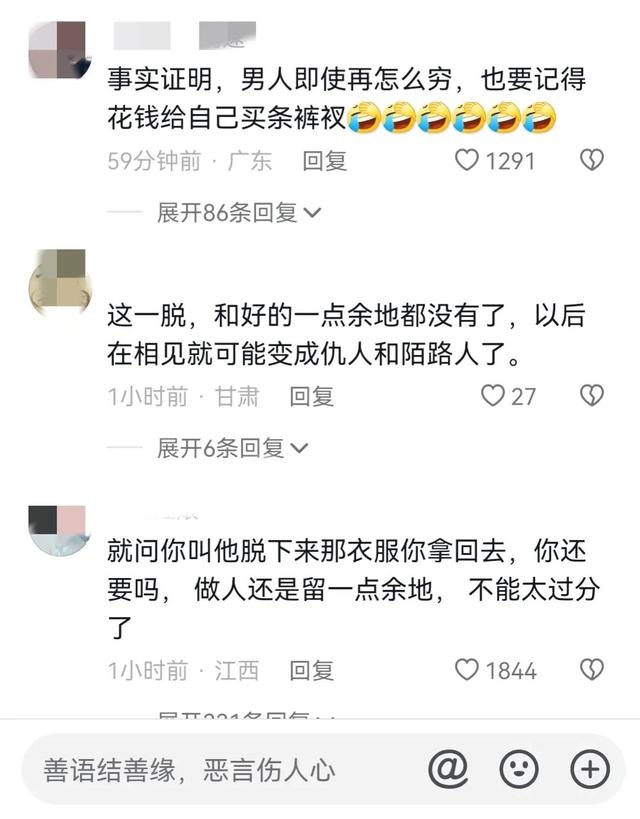Expand replies under the third comment

point(246,715)
